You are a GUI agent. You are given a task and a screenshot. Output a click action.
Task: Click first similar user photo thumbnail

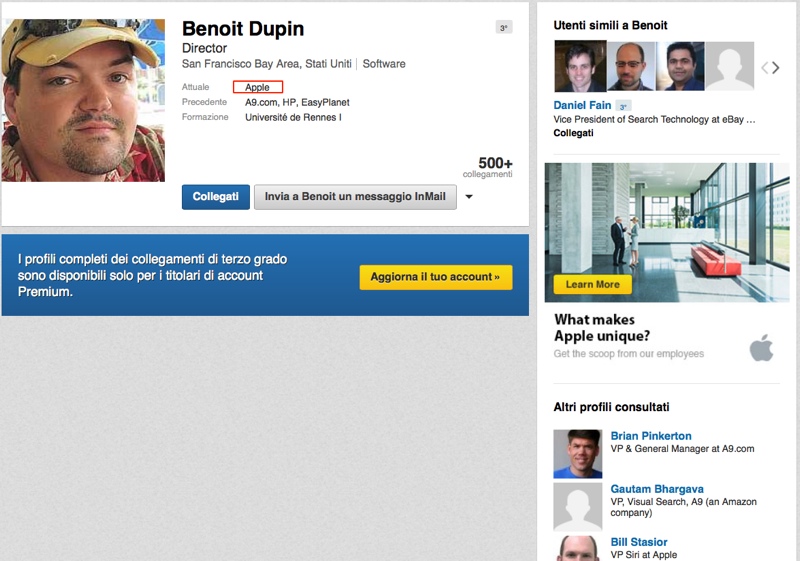coord(580,66)
